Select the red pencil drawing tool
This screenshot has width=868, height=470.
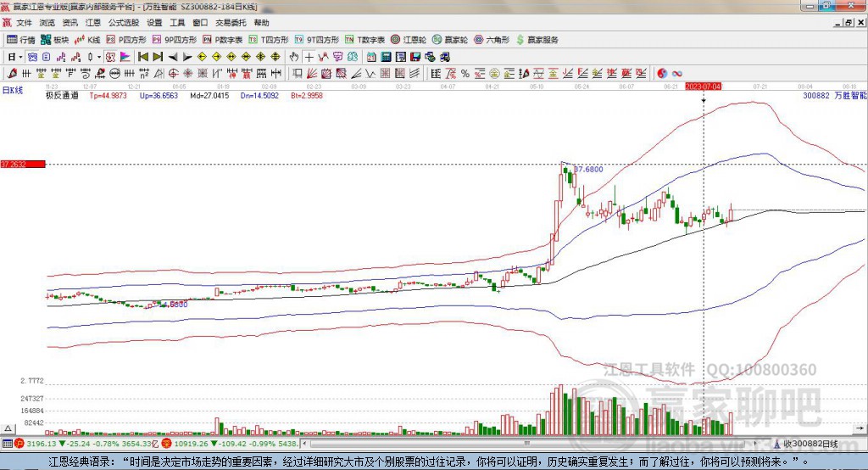click(x=12, y=73)
